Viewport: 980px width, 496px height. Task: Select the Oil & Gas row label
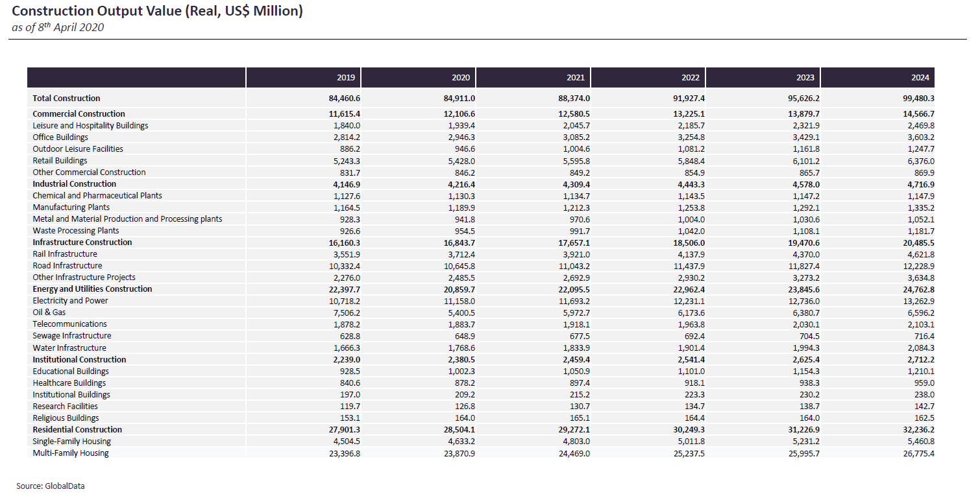(49, 313)
